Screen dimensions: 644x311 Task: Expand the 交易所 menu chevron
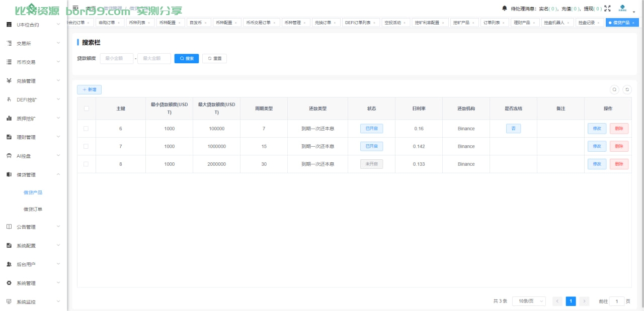(x=58, y=43)
